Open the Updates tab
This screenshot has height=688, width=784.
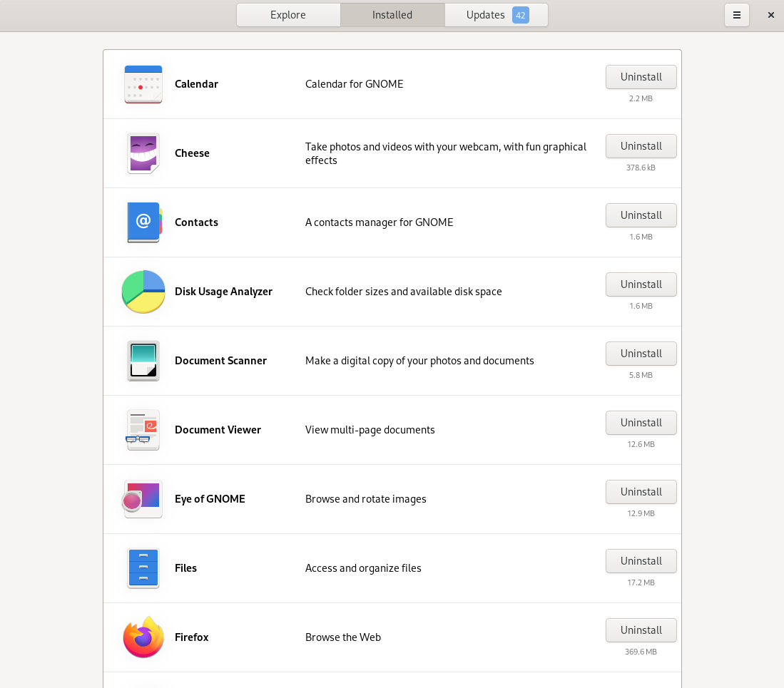point(496,15)
